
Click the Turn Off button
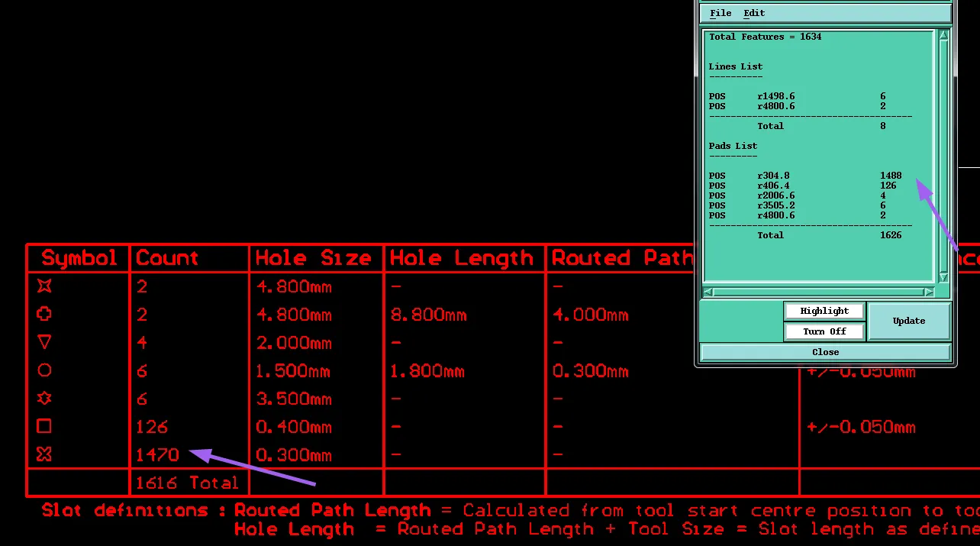tap(824, 331)
